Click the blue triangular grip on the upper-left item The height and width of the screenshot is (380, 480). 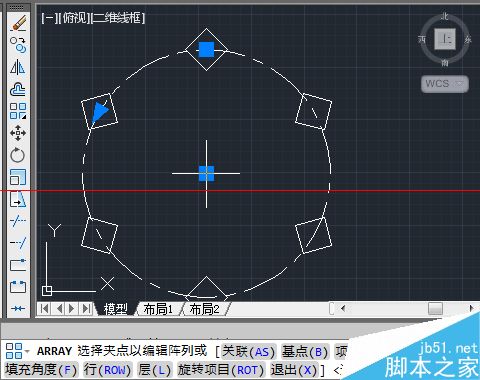pyautogui.click(x=99, y=112)
